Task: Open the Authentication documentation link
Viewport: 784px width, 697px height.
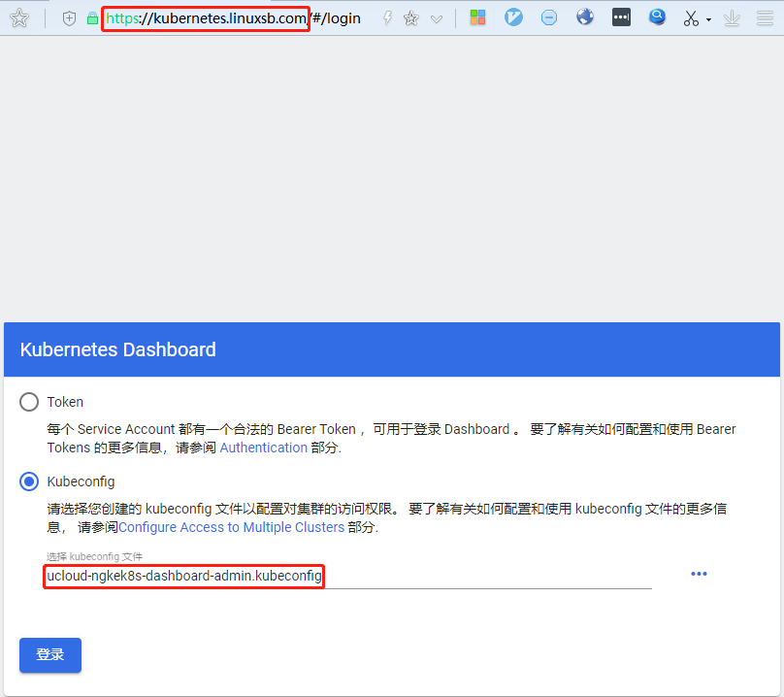Action: click(263, 448)
